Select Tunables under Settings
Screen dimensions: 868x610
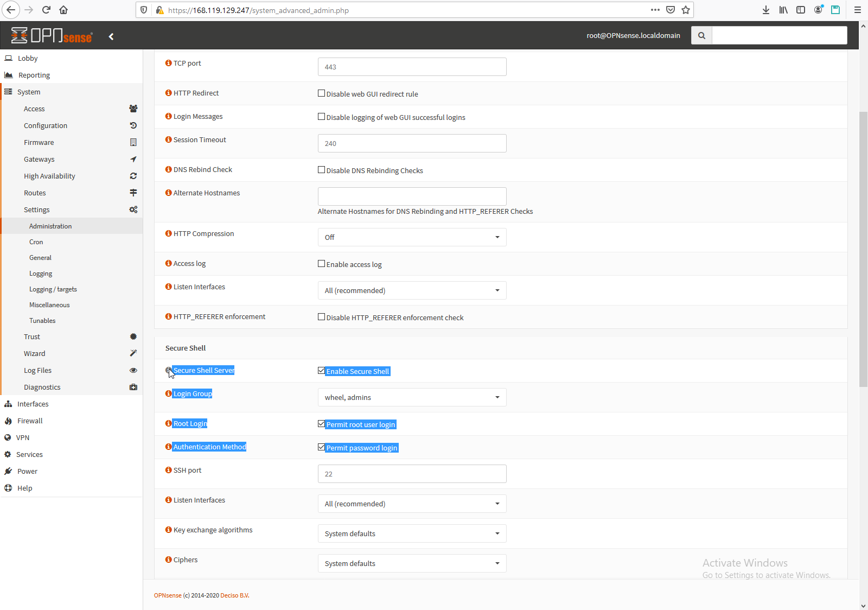(42, 321)
